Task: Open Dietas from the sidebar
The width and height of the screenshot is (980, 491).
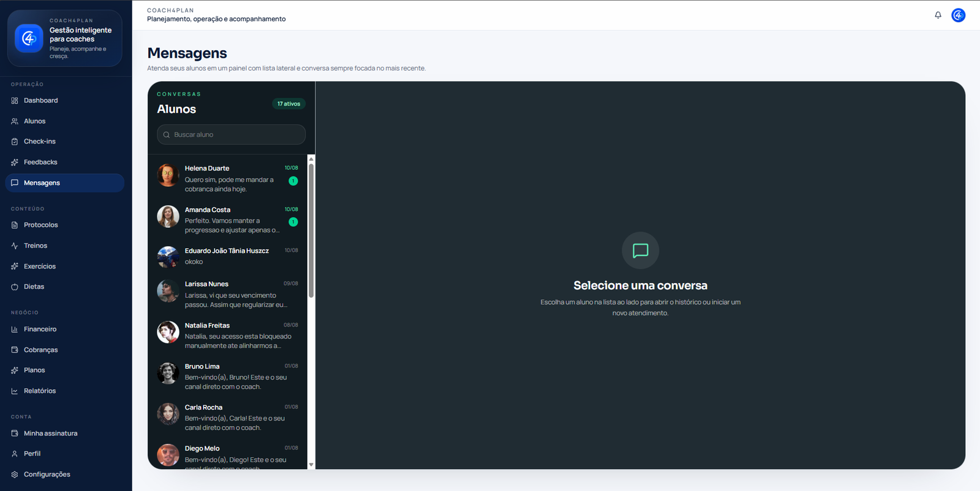Action: tap(65, 287)
